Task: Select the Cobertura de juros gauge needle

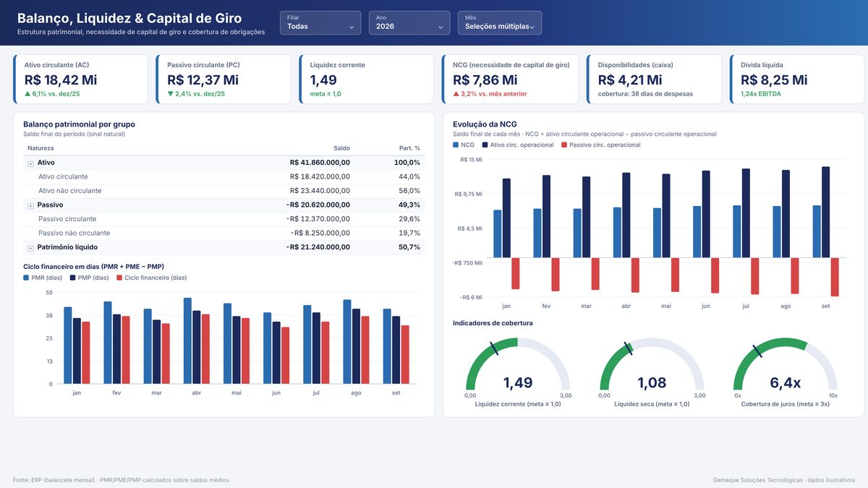Action: [757, 351]
